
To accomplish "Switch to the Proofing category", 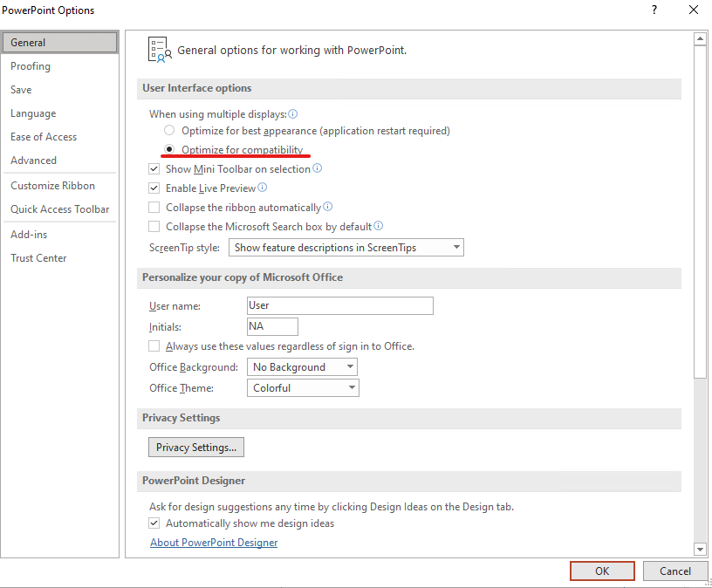I will click(x=60, y=66).
